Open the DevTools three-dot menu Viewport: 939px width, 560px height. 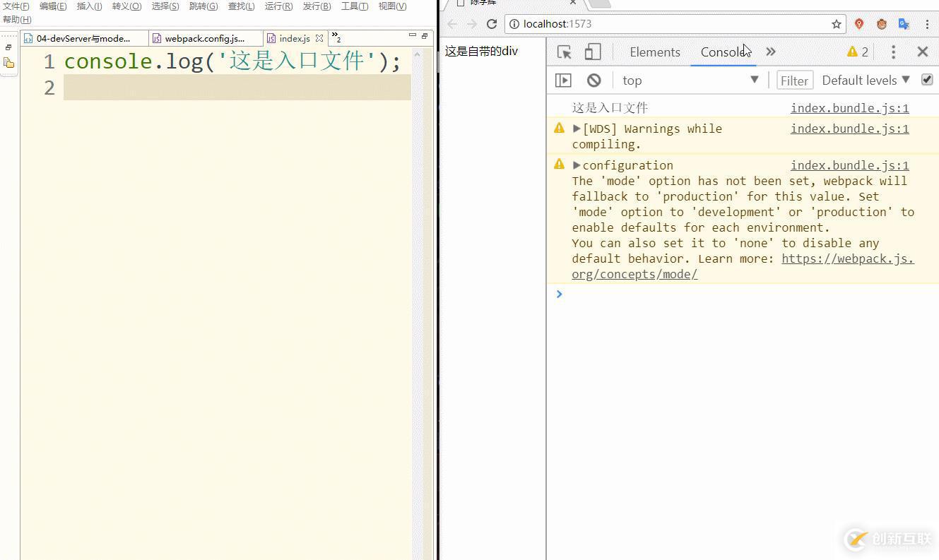point(893,52)
